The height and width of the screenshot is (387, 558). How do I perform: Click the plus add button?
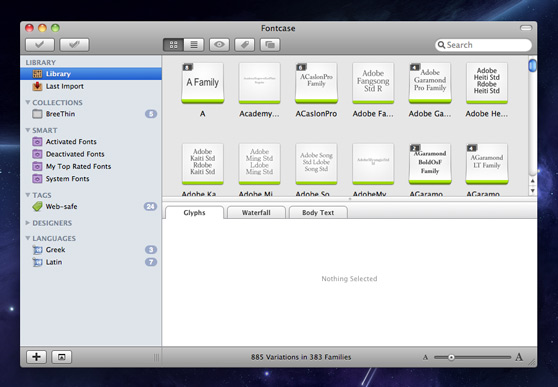tap(36, 357)
